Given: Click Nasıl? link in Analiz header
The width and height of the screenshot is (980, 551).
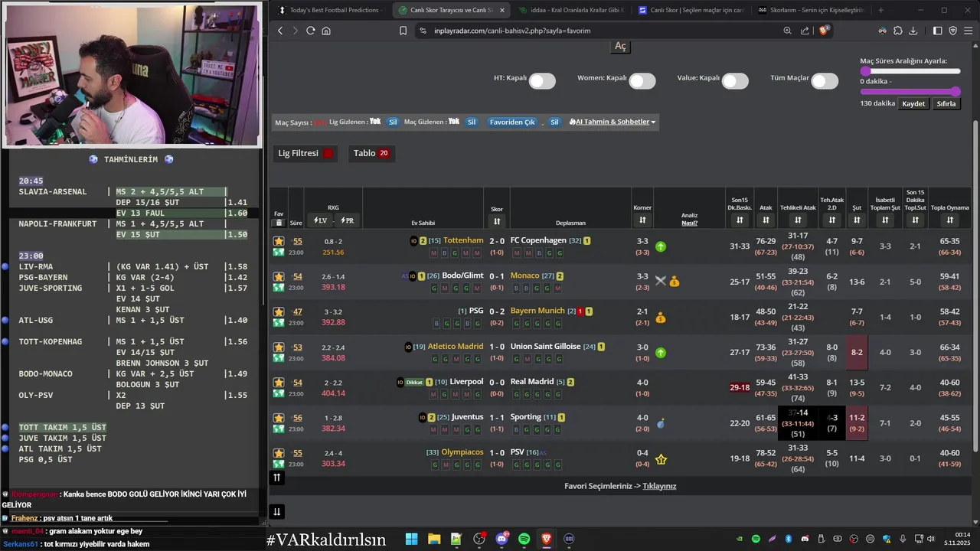Looking at the screenshot, I should pos(689,223).
